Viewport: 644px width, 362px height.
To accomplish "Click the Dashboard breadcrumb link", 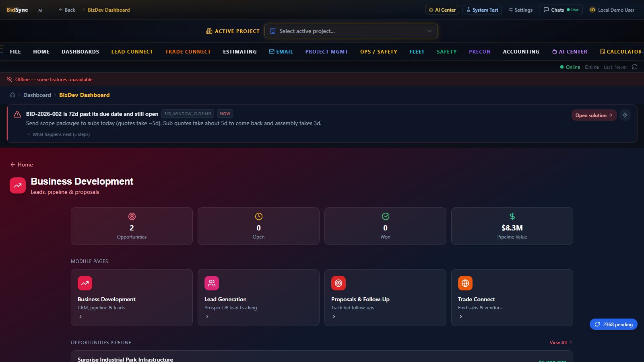I will coord(37,95).
